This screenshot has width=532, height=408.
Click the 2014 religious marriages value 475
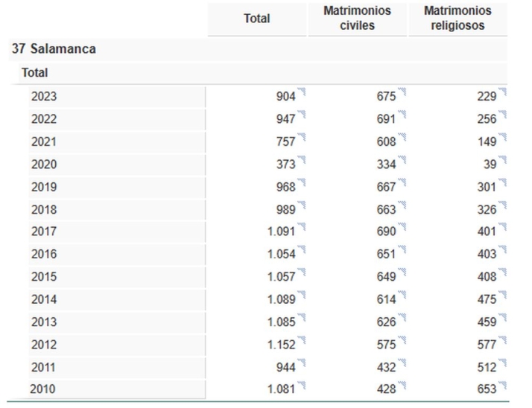[487, 300]
